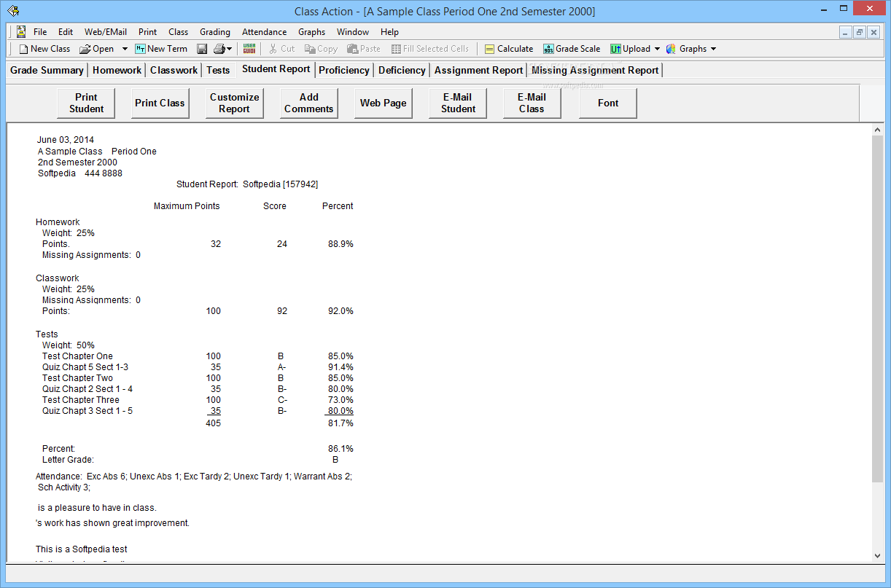Click the Test Chapter Three row label
891x588 pixels.
point(81,400)
